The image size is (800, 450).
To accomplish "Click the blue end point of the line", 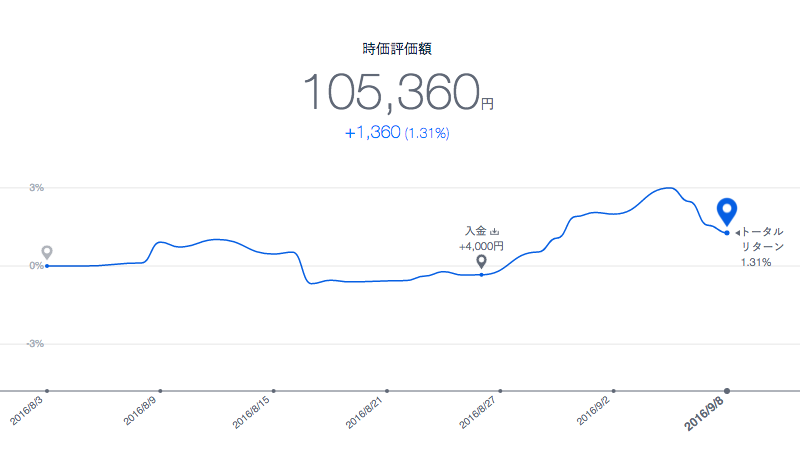I will coord(727,233).
